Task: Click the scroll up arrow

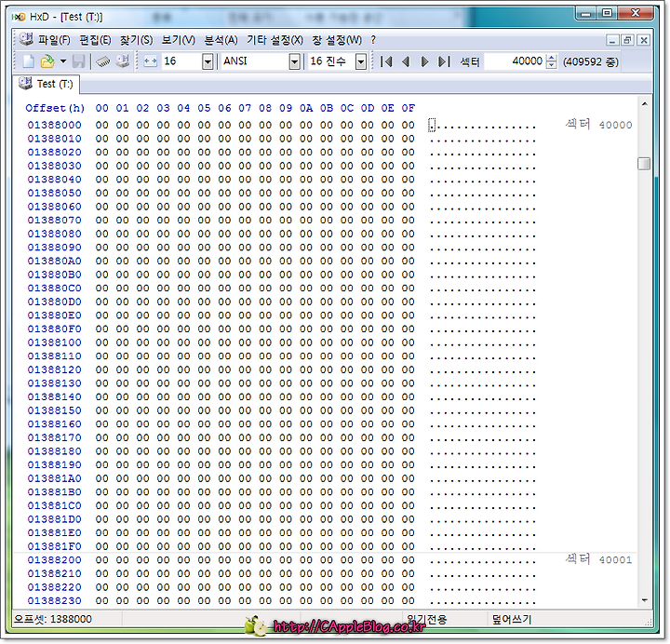Action: 644,104
